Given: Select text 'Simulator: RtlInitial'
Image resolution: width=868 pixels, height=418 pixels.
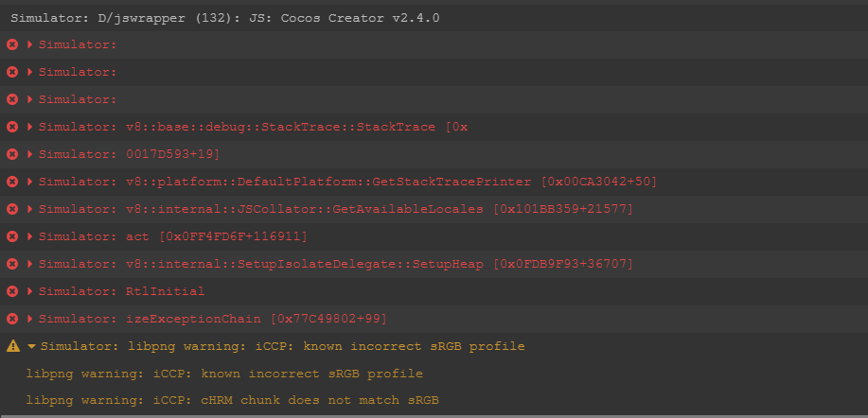Looking at the screenshot, I should (121, 291).
